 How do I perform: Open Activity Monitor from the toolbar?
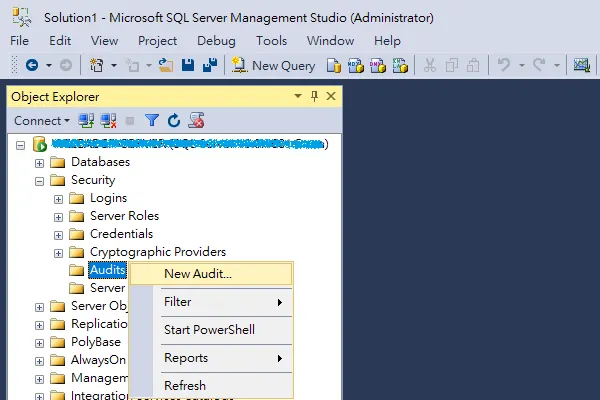tap(582, 65)
